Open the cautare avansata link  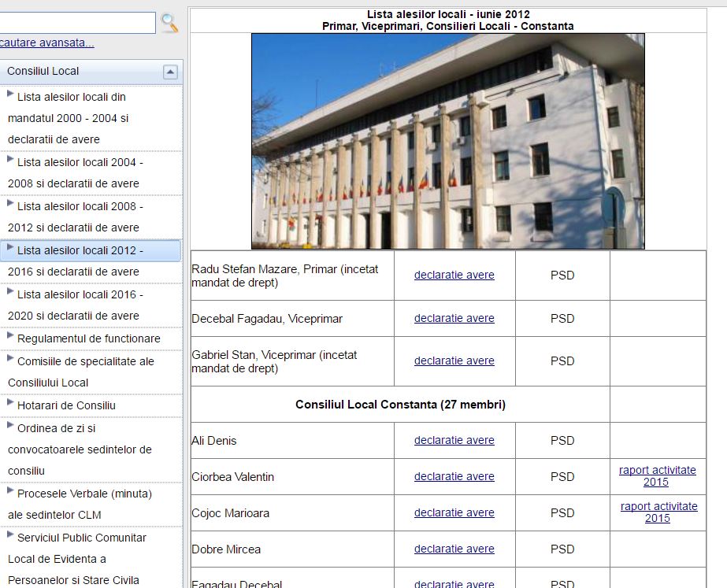click(x=46, y=43)
